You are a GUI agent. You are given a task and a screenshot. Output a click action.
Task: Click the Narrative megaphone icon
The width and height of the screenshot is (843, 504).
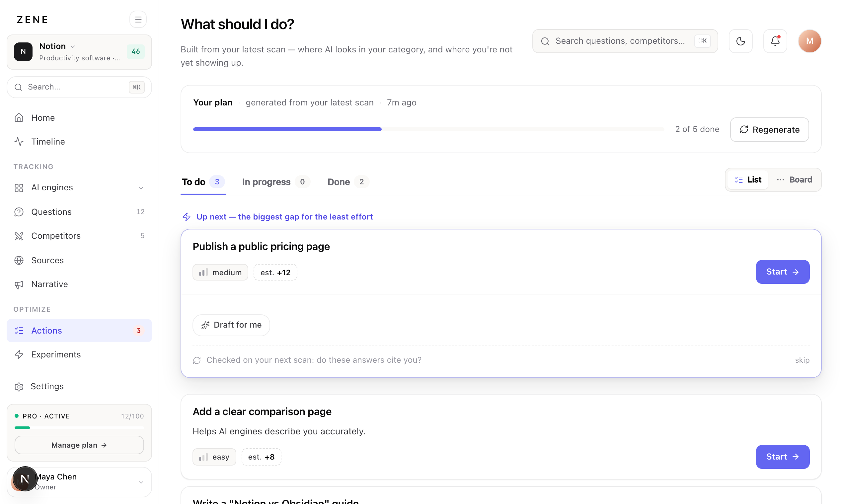click(19, 284)
